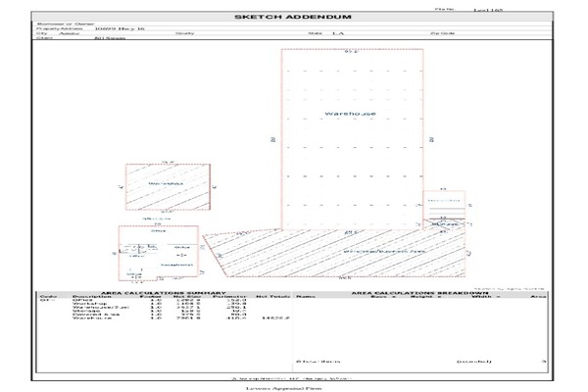Click the Property Address field
The height and width of the screenshot is (392, 588).
(108, 29)
